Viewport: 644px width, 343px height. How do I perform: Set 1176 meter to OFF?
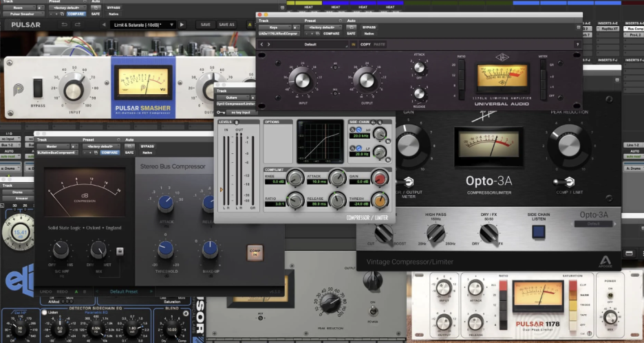coord(543,95)
